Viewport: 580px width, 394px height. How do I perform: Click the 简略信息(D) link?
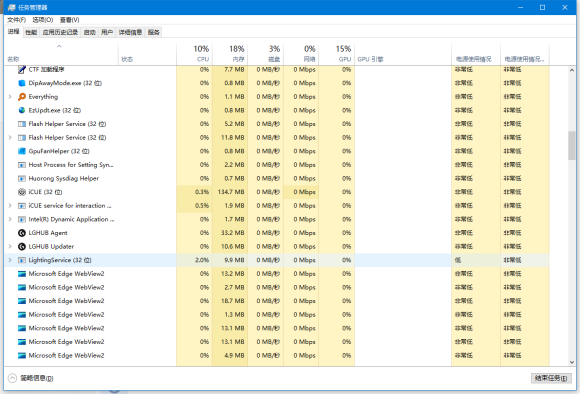37,378
